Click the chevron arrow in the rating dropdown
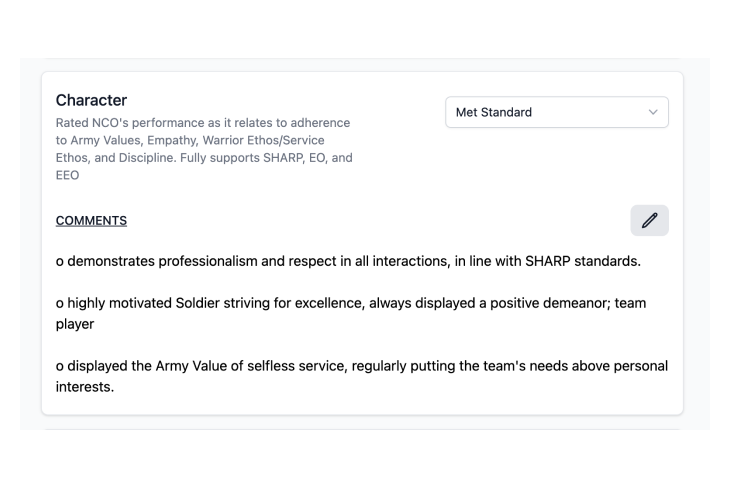This screenshot has height=488, width=732. click(653, 112)
